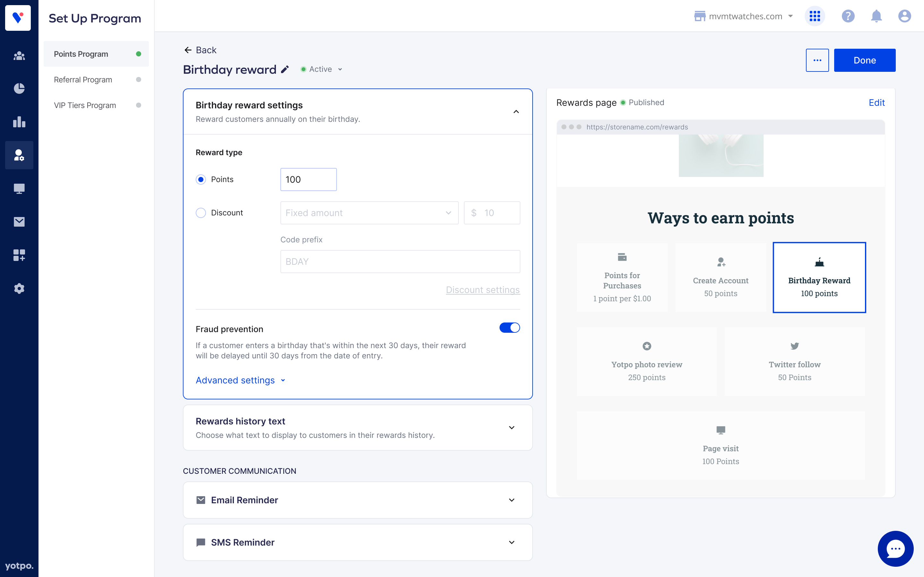The image size is (924, 577).
Task: Disable the Fraud prevention toggle
Action: (509, 328)
